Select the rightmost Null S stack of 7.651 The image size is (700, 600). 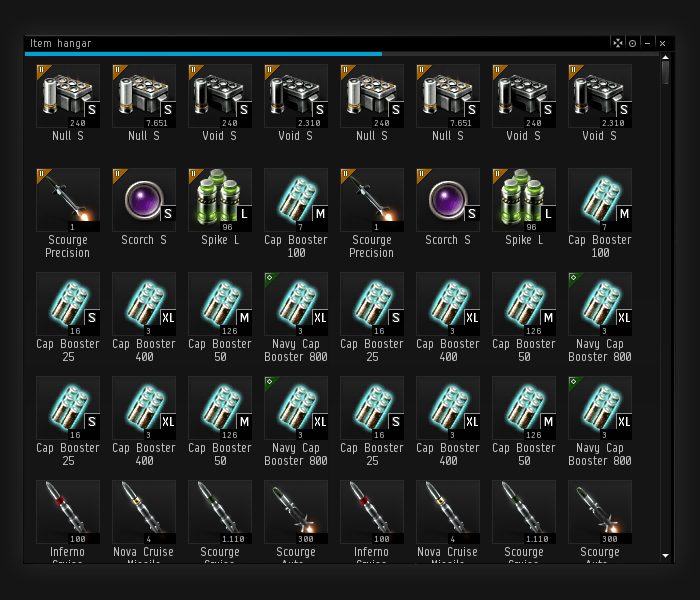pyautogui.click(x=448, y=96)
